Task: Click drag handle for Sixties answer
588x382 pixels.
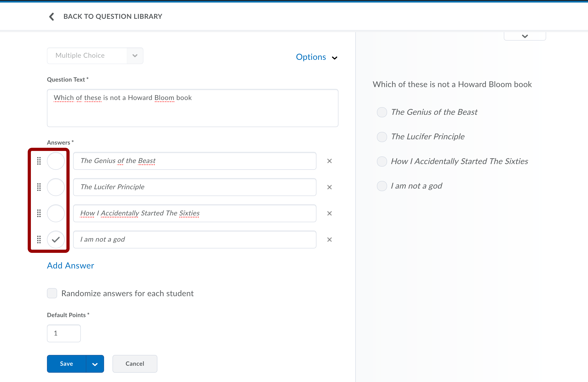Action: (x=39, y=213)
